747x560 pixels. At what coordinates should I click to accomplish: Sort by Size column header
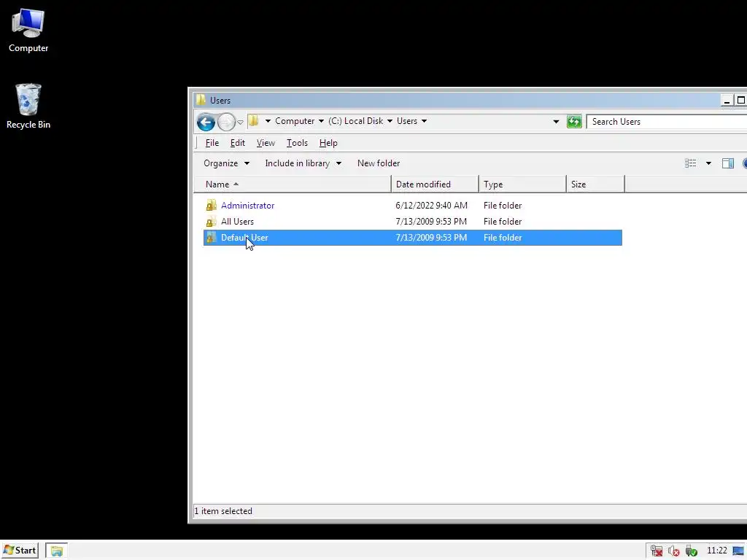pyautogui.click(x=595, y=184)
